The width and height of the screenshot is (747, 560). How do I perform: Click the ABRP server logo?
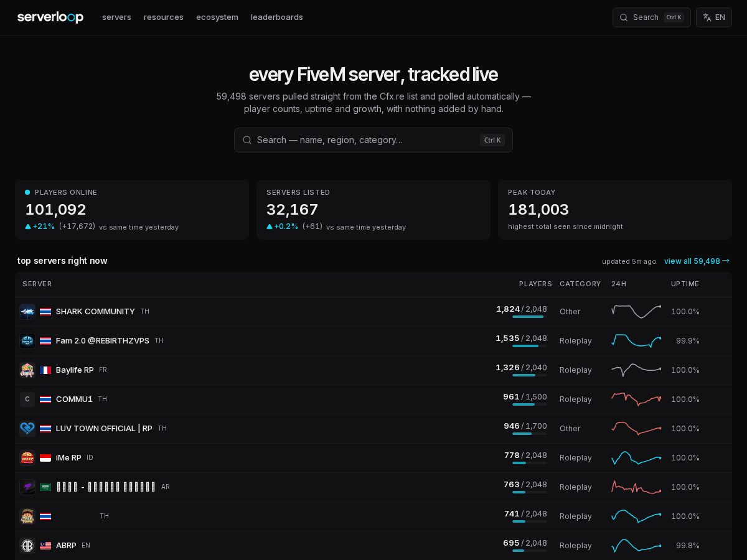tap(27, 546)
